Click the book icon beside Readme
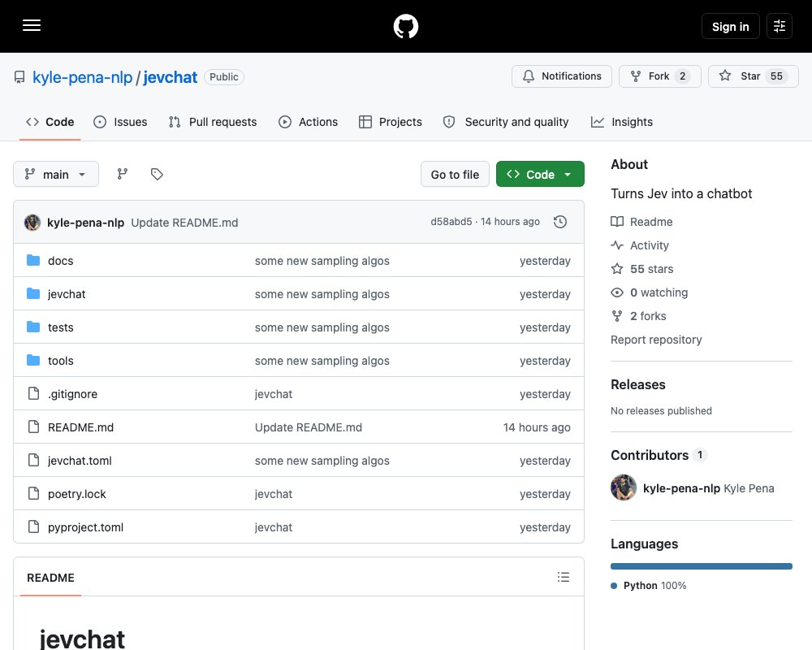 [617, 221]
